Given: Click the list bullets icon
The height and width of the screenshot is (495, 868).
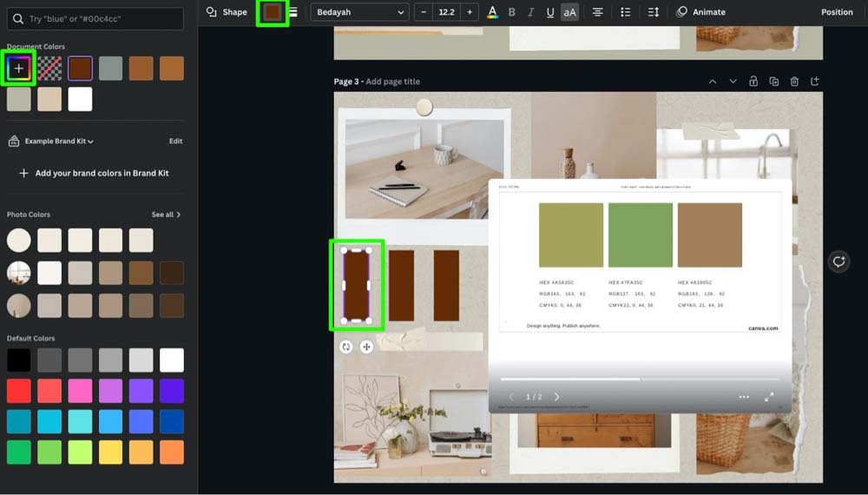Looking at the screenshot, I should tap(625, 12).
